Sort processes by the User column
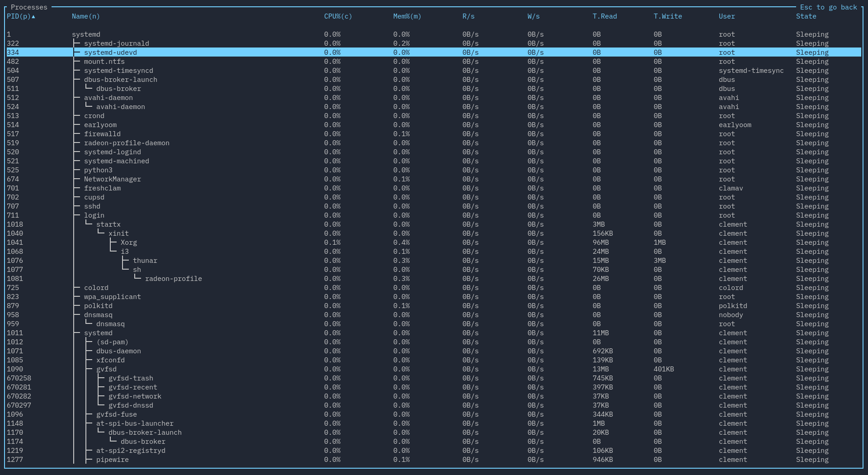 (x=726, y=16)
